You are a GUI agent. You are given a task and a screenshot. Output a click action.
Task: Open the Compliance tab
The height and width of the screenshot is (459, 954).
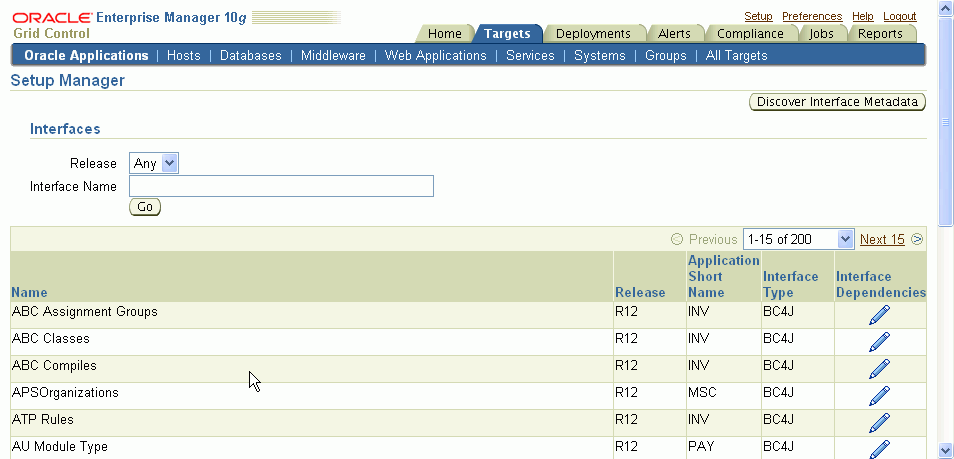click(x=750, y=33)
